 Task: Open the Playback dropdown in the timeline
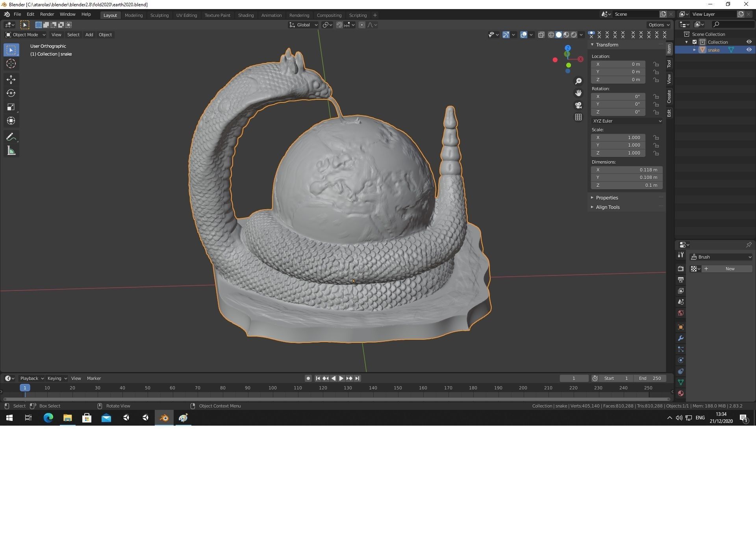point(32,378)
